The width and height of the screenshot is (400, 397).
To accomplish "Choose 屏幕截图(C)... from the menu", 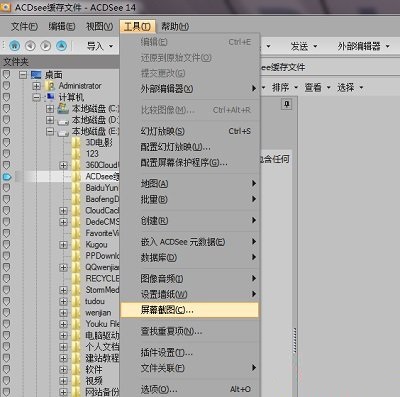I will pos(189,310).
